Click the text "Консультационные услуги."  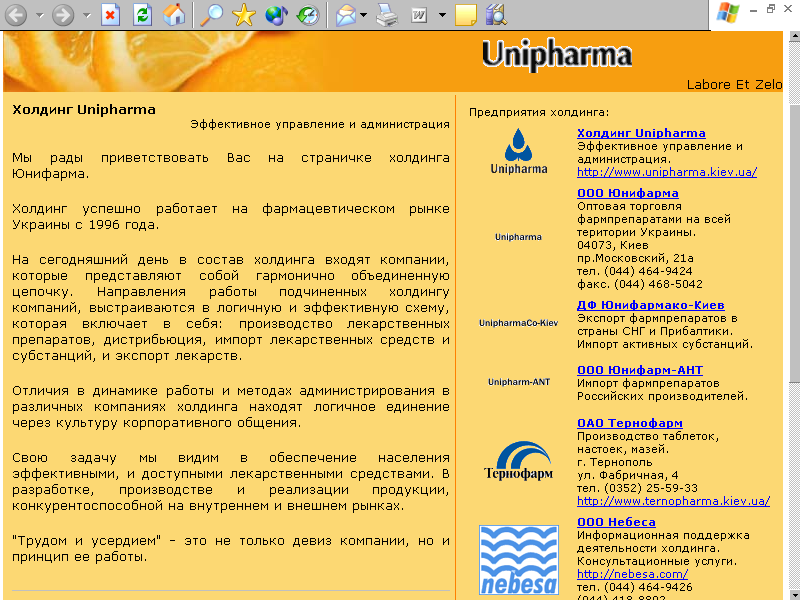point(657,561)
